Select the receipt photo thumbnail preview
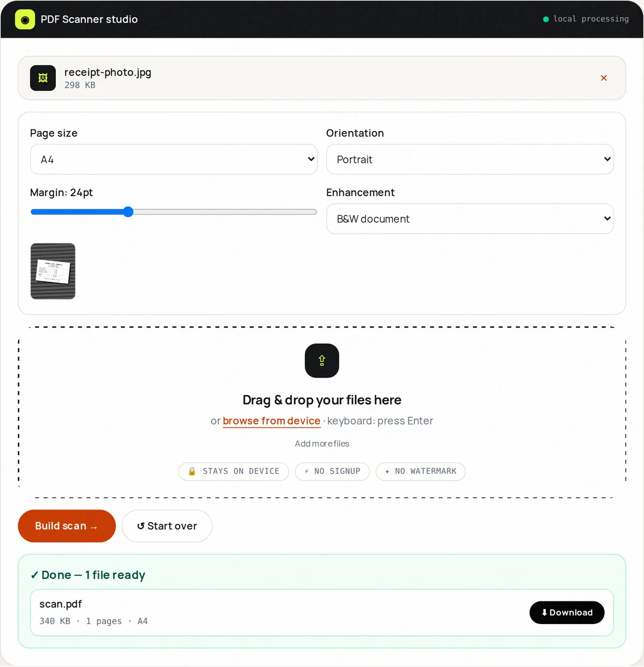Screen dimensions: 644x667 (53, 271)
